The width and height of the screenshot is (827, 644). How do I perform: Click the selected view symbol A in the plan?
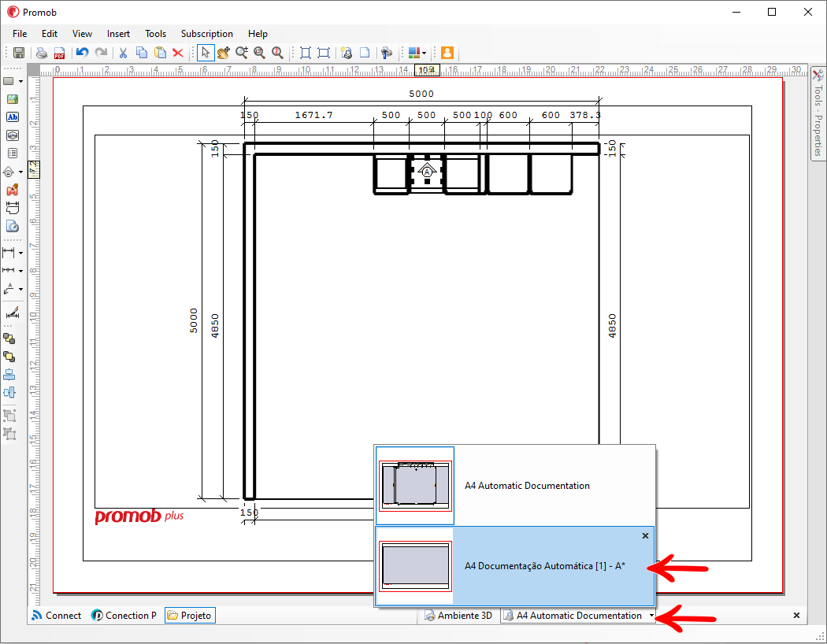[x=427, y=172]
